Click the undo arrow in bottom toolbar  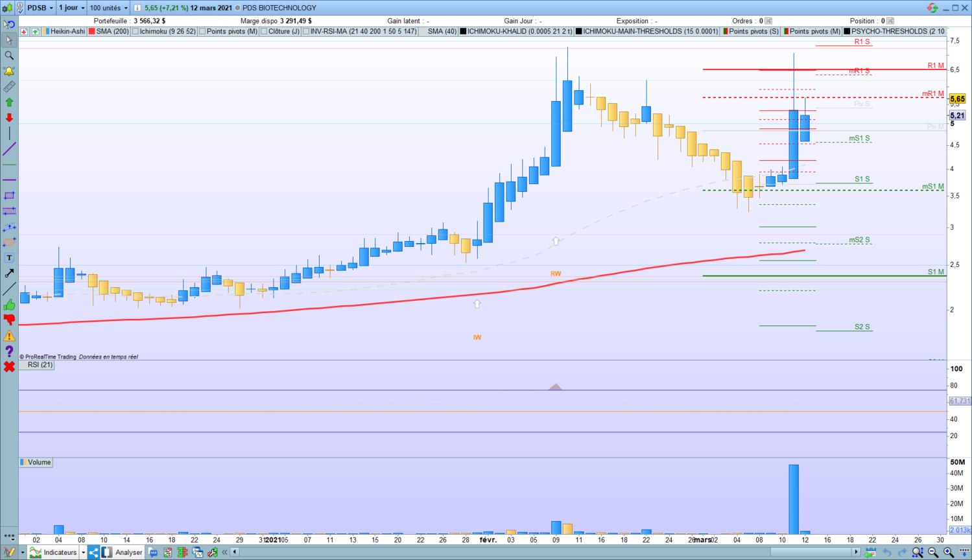click(886, 552)
